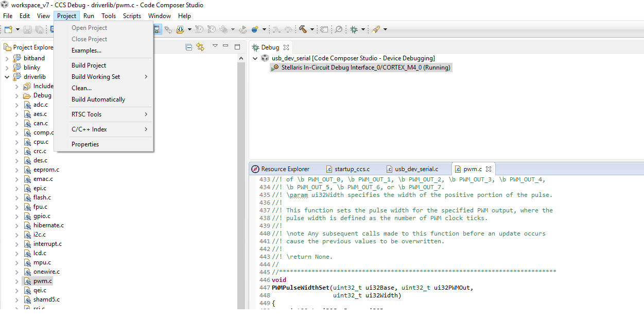644x334 pixels.
Task: Minimize the Project Explorer panel
Action: (225, 46)
